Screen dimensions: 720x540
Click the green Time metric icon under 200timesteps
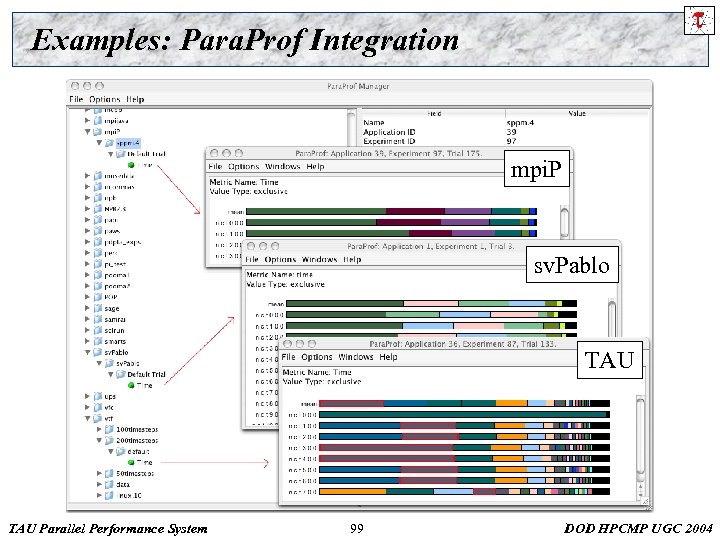(x=131, y=462)
